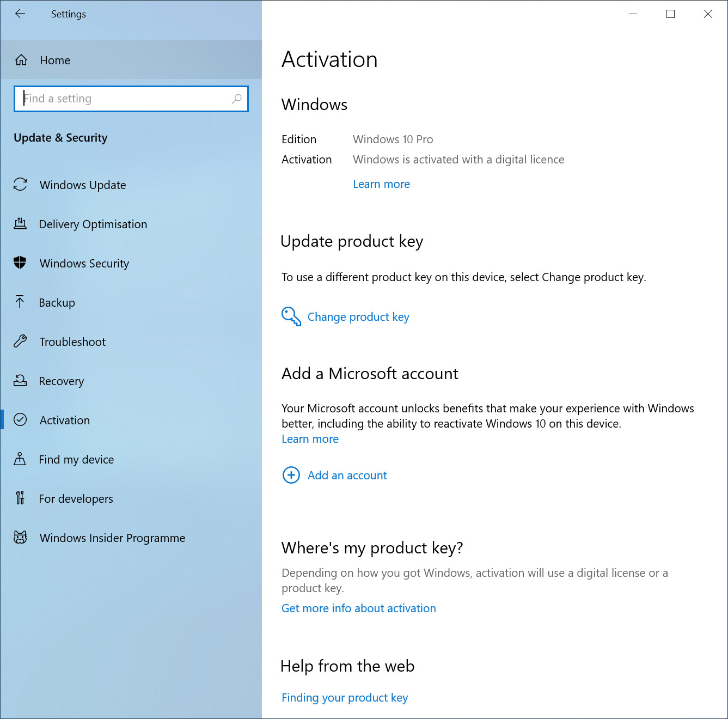Open Learn more under Microsoft account description

point(310,439)
